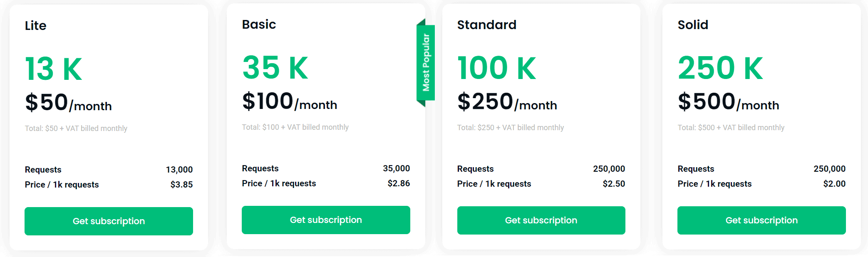868x257 pixels.
Task: Get subscription for the Lite plan
Action: click(x=109, y=221)
